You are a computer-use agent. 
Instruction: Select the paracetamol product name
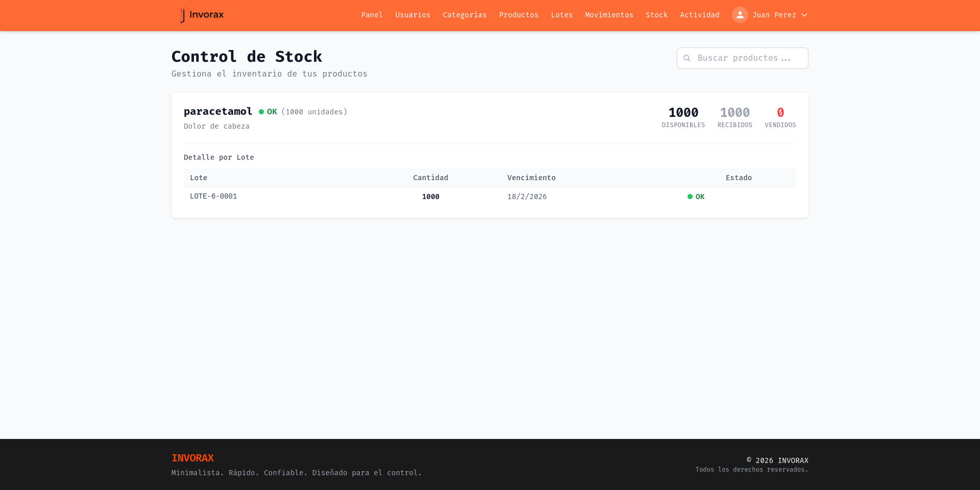[218, 111]
